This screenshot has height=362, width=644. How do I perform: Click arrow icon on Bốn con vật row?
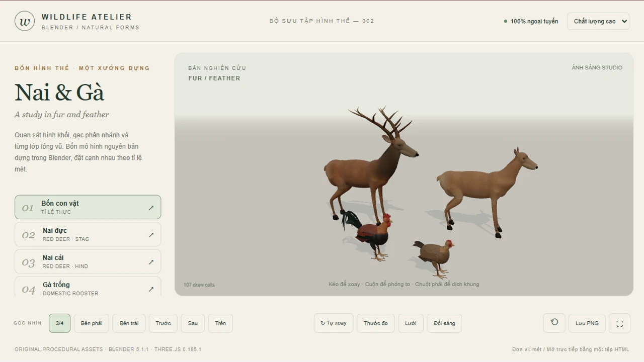[x=151, y=208]
